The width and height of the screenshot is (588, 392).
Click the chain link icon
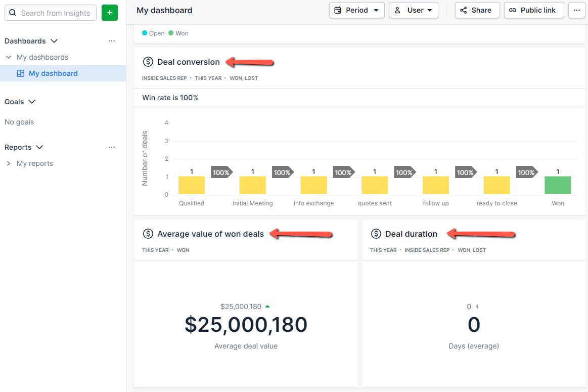(513, 10)
